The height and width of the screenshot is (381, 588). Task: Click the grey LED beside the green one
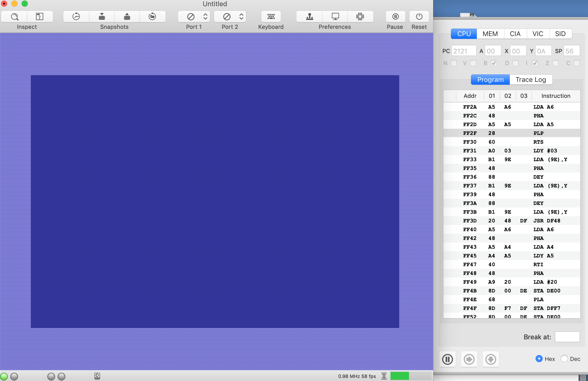tap(14, 376)
